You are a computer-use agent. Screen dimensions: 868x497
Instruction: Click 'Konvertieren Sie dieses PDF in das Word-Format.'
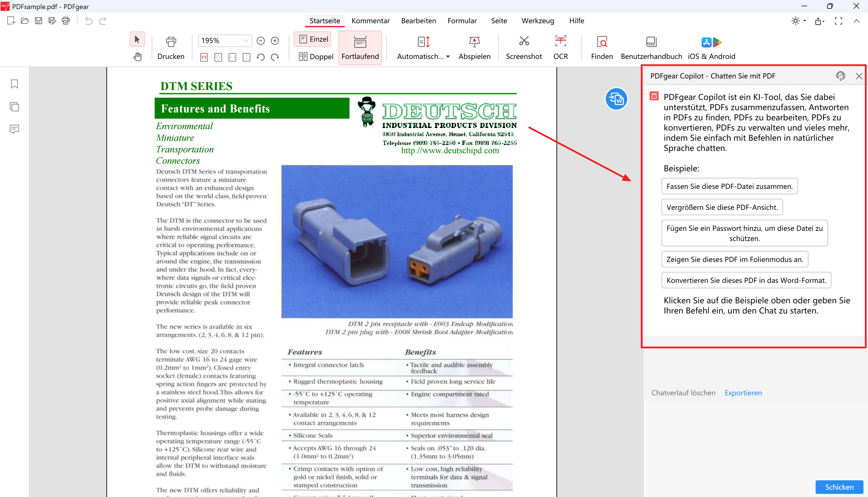tap(746, 280)
